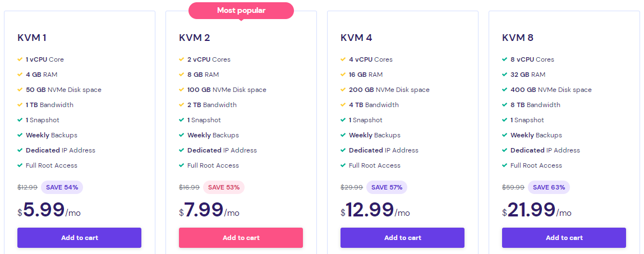Click checkmark beside KVM 1 Weekly Backups
Viewport: 644px width, 254px height.
pyautogui.click(x=20, y=135)
